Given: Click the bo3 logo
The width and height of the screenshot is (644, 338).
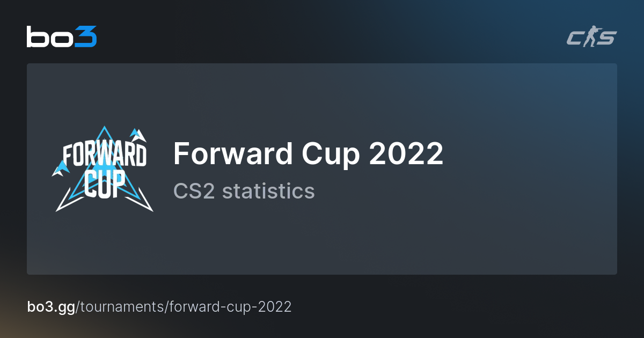Looking at the screenshot, I should (x=61, y=37).
